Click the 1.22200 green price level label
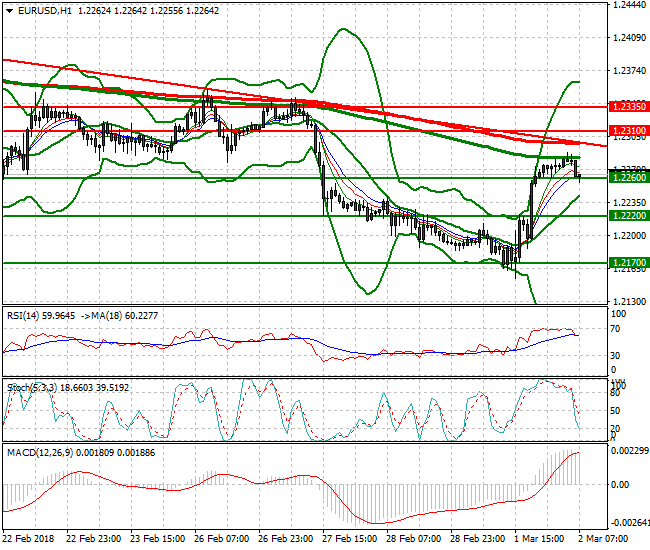This screenshot has width=650, height=550. 629,216
